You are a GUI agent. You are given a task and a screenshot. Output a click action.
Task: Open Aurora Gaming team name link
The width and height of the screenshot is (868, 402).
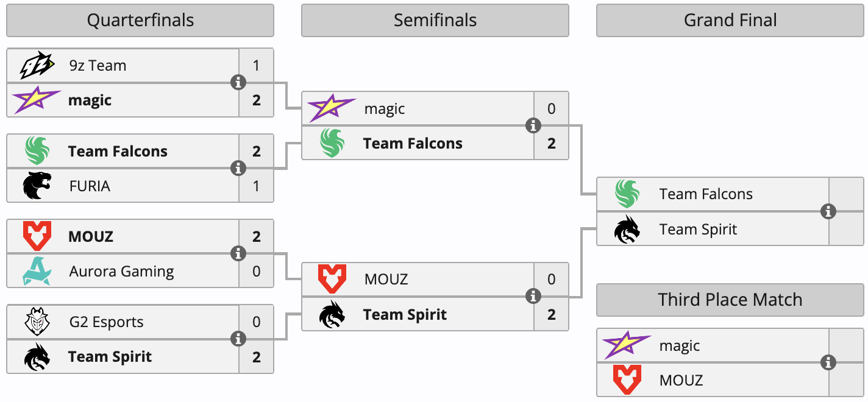pyautogui.click(x=121, y=272)
